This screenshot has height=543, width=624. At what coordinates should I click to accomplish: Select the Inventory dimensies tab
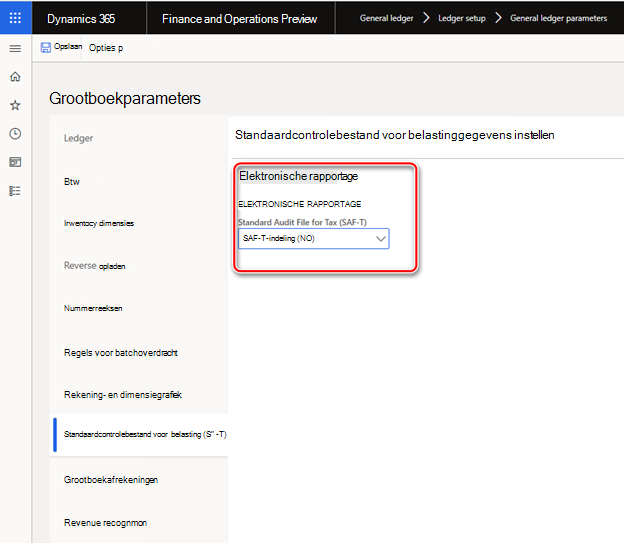99,223
